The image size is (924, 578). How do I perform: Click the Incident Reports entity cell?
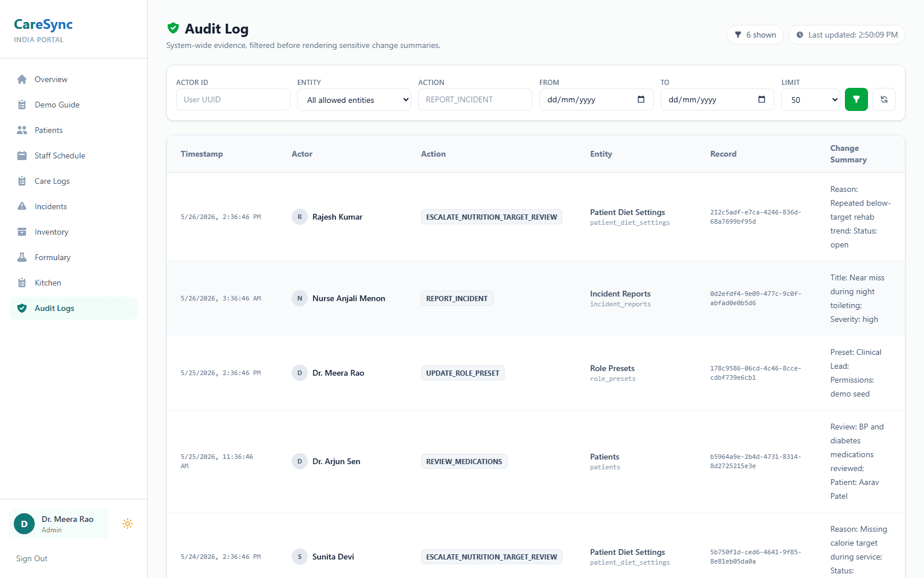620,298
